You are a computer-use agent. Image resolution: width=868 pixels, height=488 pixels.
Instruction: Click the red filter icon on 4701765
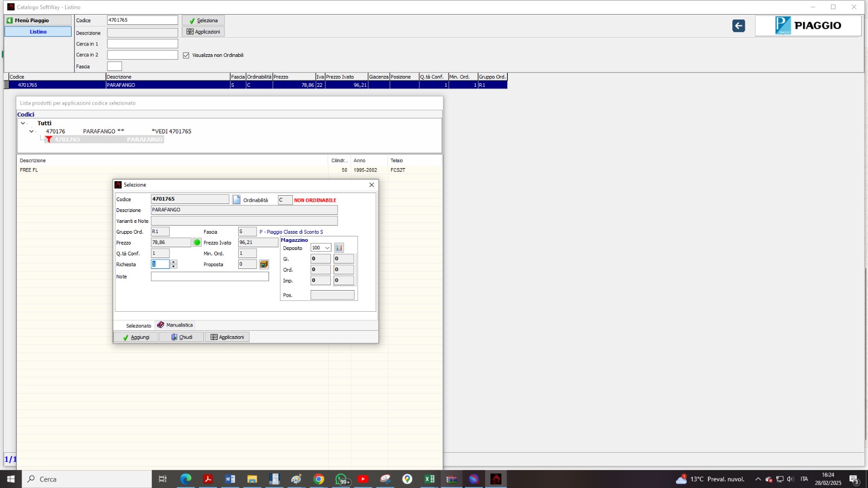click(49, 139)
